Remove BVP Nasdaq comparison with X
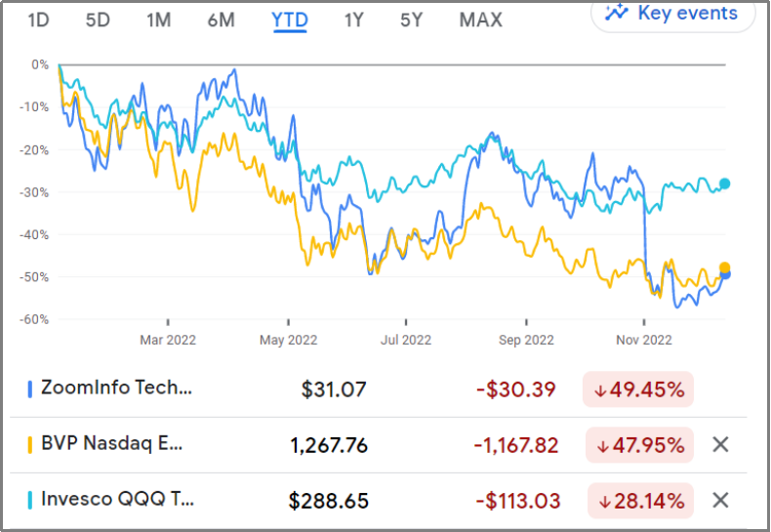This screenshot has height=532, width=771. pos(720,445)
